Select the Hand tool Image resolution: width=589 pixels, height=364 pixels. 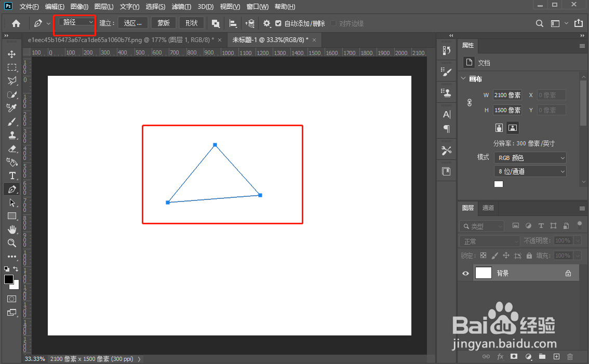pyautogui.click(x=11, y=230)
